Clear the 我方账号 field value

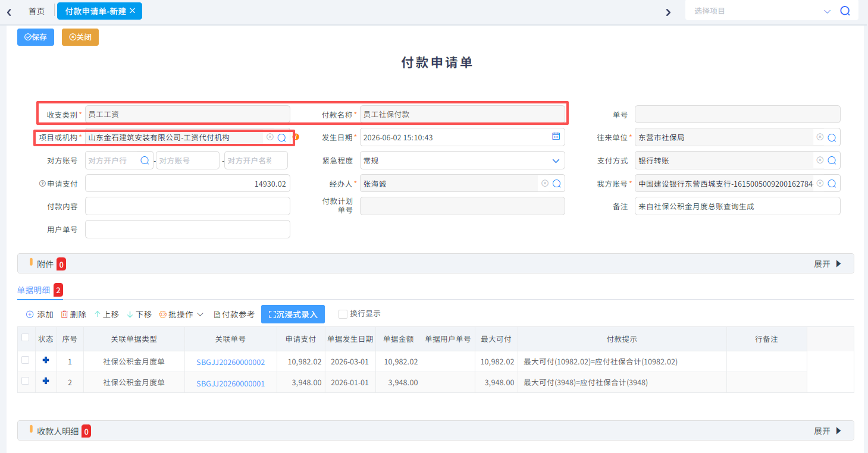[x=820, y=183]
